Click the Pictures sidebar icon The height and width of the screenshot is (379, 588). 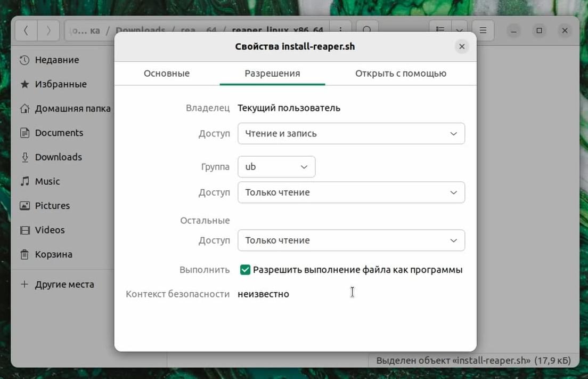click(24, 206)
